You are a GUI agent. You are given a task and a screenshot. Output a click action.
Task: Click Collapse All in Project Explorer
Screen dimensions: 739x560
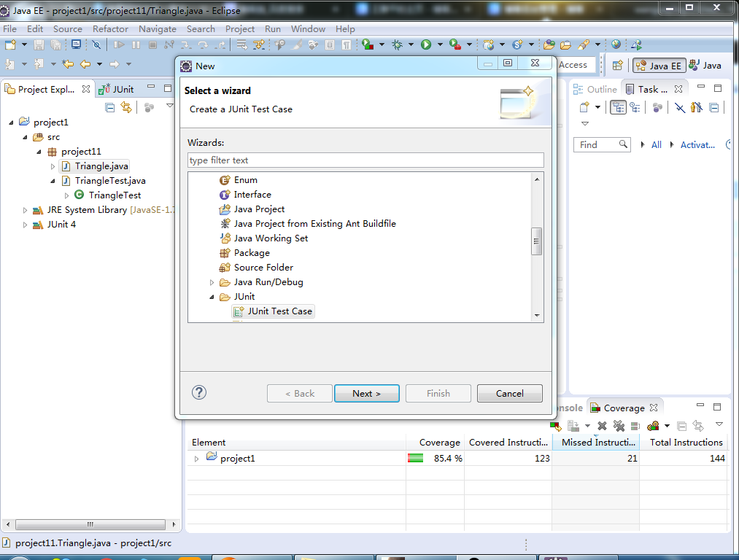click(x=110, y=107)
